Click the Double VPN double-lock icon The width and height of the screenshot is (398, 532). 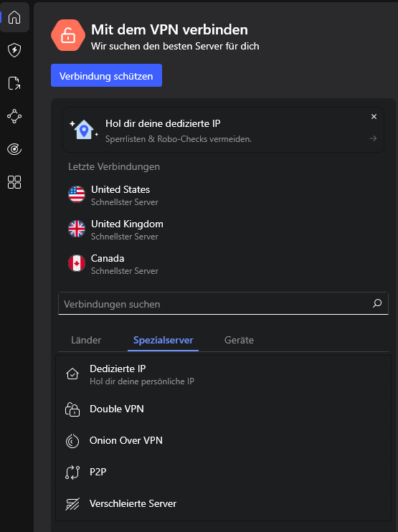[72, 409]
